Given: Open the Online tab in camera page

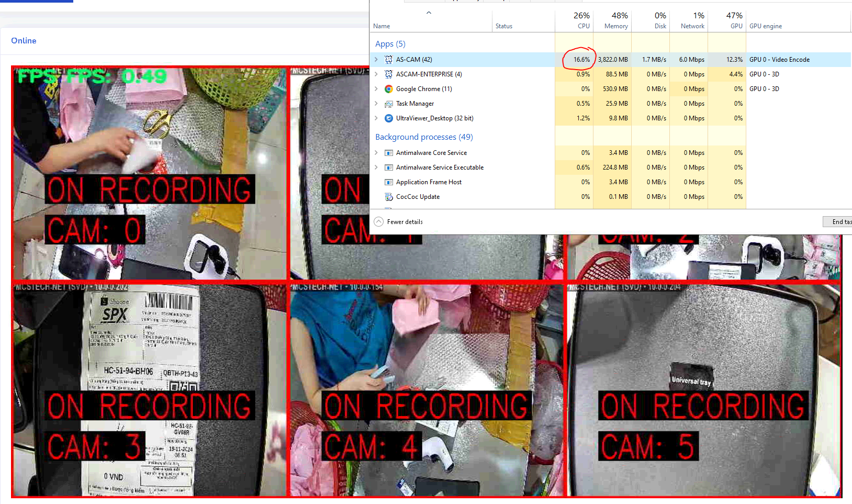Looking at the screenshot, I should click(24, 41).
